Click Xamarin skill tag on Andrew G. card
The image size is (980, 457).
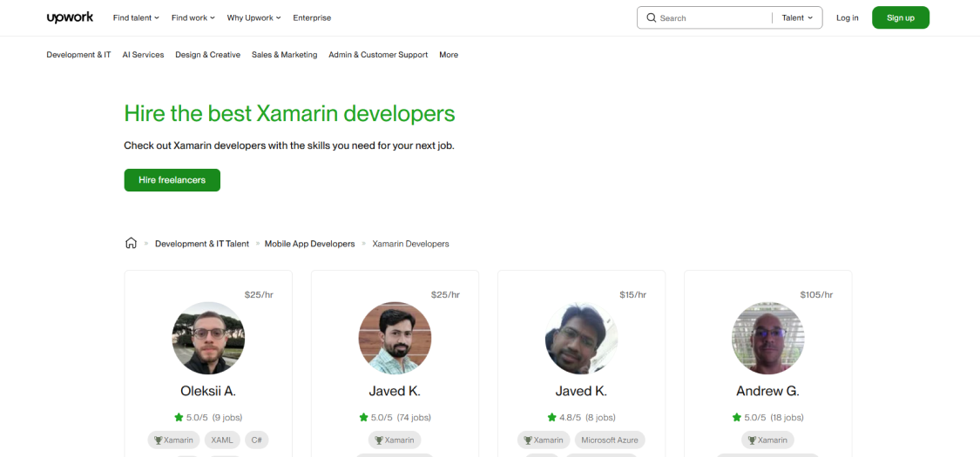pyautogui.click(x=768, y=440)
